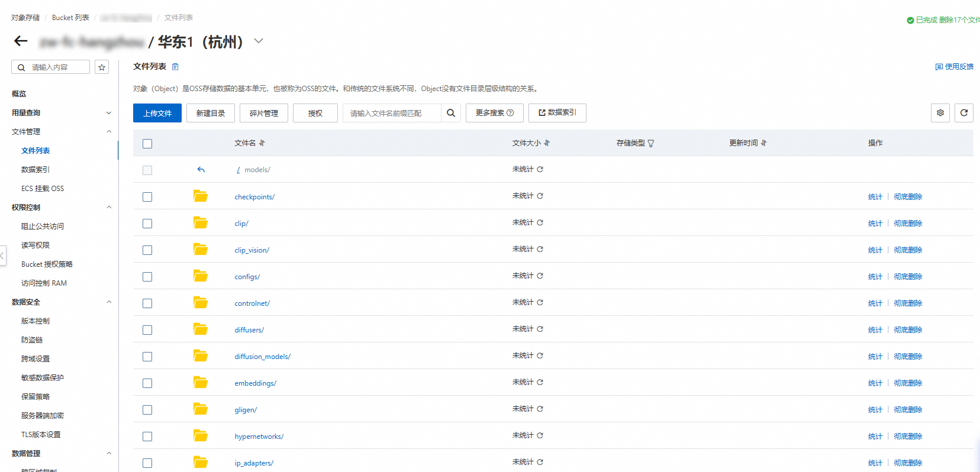Open Bucket 授权策略 in the sidebar
This screenshot has height=472, width=980.
(x=47, y=264)
